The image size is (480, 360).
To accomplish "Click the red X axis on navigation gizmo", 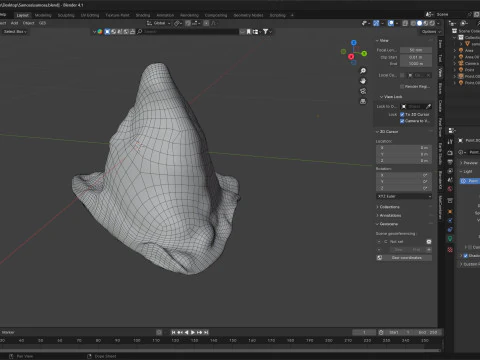I will [x=351, y=57].
